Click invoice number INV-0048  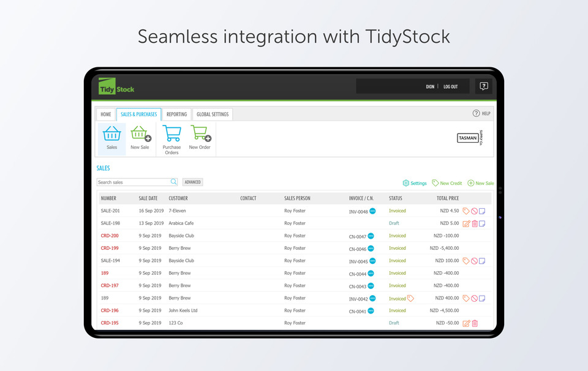coord(358,212)
